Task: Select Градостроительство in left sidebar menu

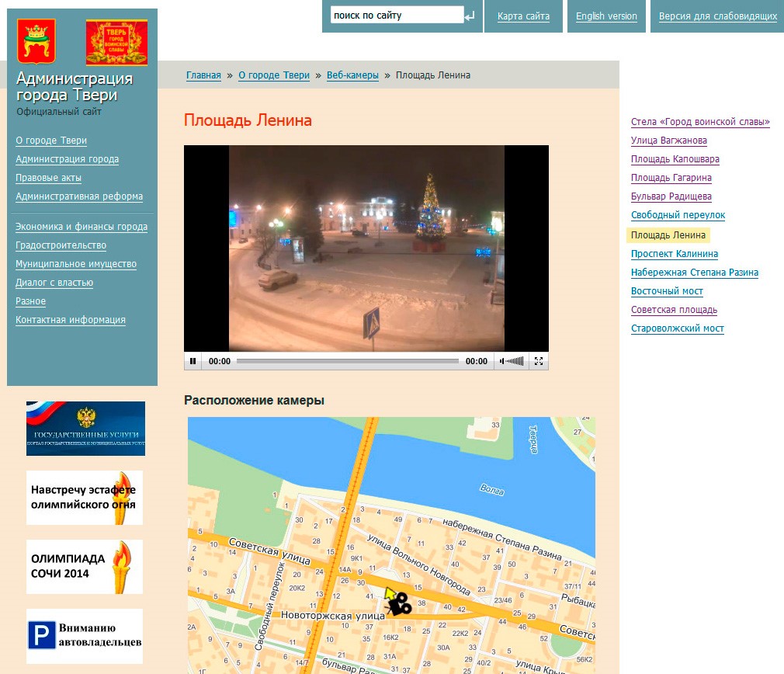Action: point(61,245)
